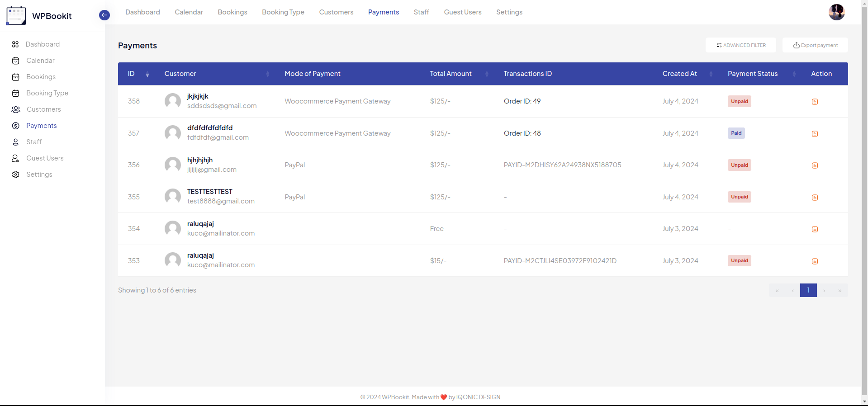
Task: Click the avatar of customer TESTTESTTEST
Action: [x=172, y=197]
